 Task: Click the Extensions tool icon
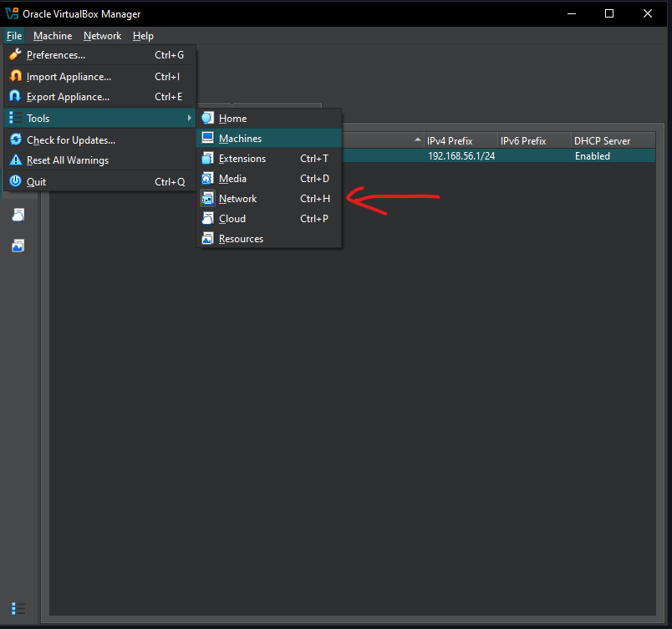point(208,158)
